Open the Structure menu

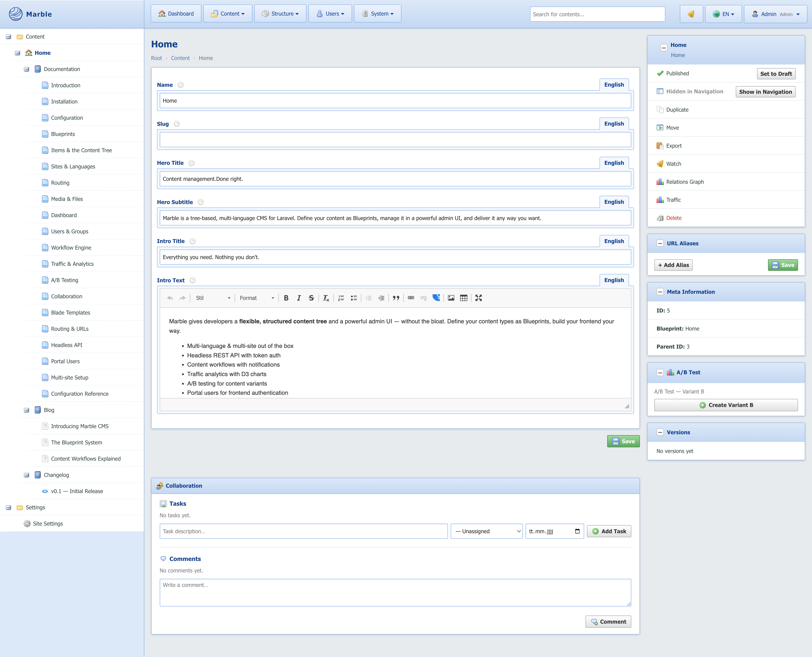[280, 14]
